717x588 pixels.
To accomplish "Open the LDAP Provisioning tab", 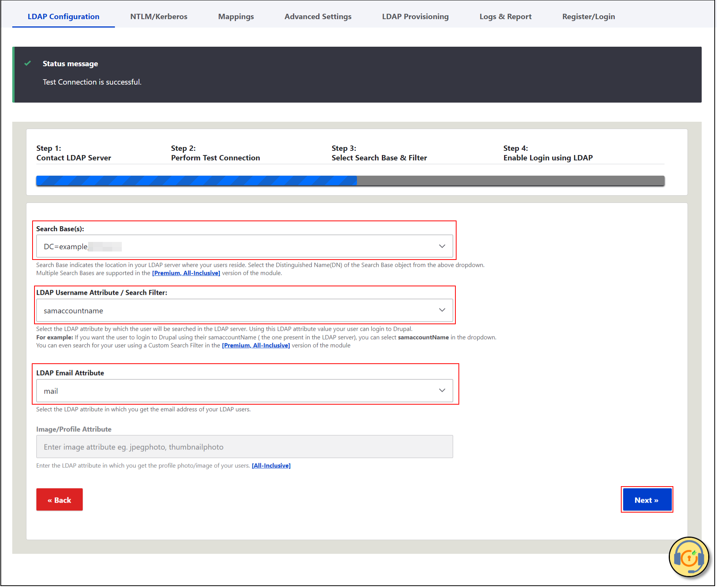I will pyautogui.click(x=415, y=16).
